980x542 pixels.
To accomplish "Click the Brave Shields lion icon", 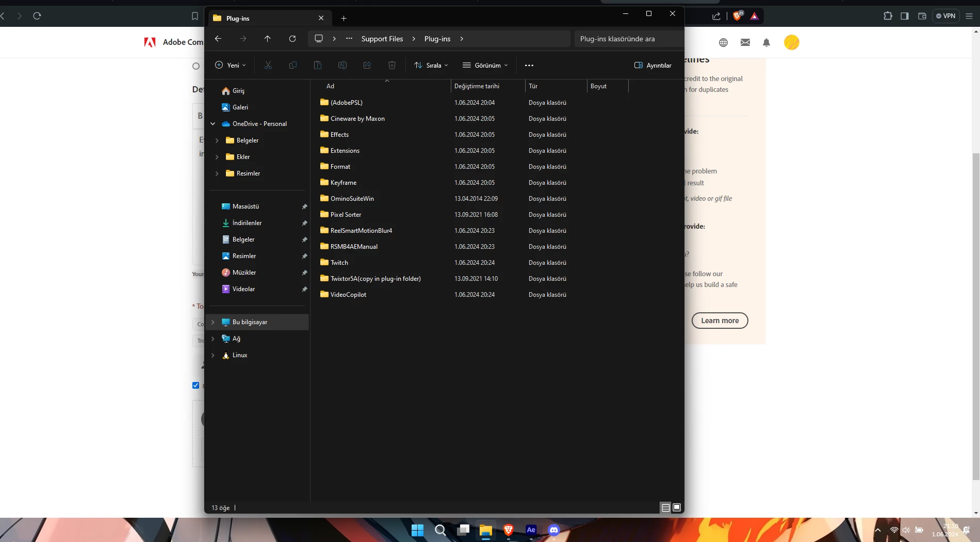I will (737, 16).
